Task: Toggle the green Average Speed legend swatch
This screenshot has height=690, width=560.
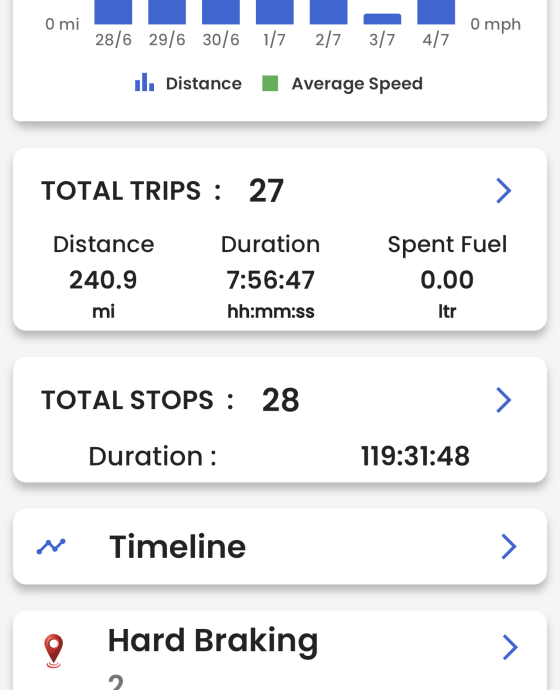Action: pos(270,83)
